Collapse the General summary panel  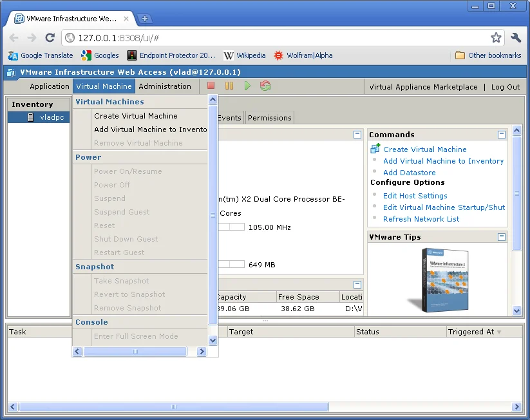coord(357,135)
